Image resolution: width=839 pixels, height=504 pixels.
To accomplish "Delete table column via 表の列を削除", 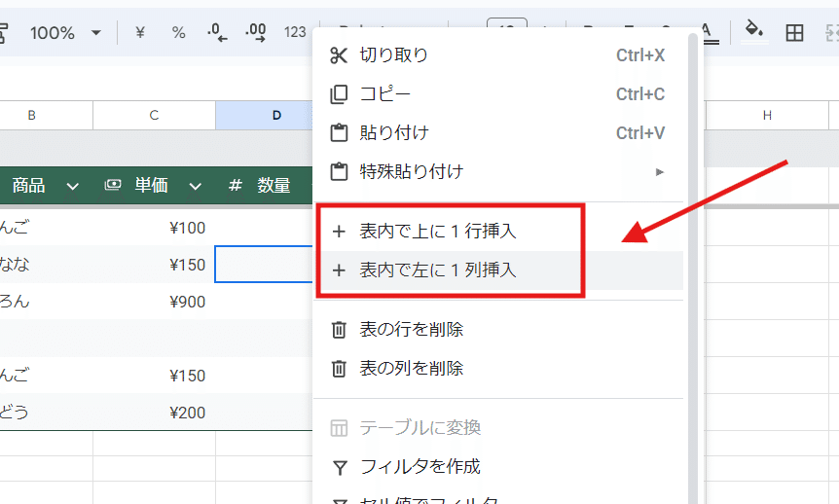I will 498,369.
